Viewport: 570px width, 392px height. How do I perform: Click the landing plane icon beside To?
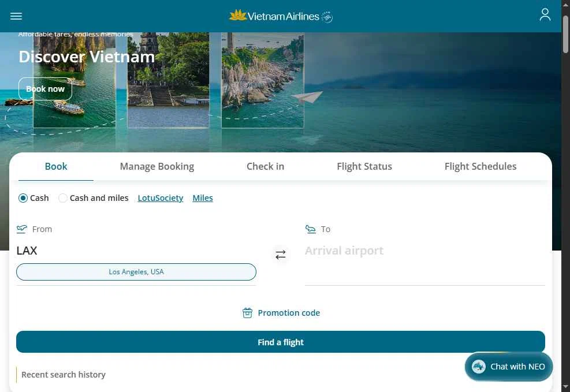coord(311,229)
